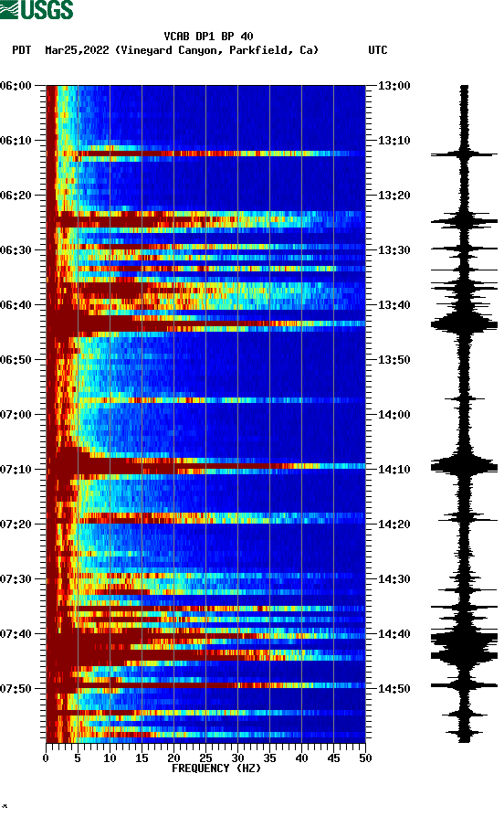
Task: Click the '13:40' UTC time label
Action: tap(394, 305)
